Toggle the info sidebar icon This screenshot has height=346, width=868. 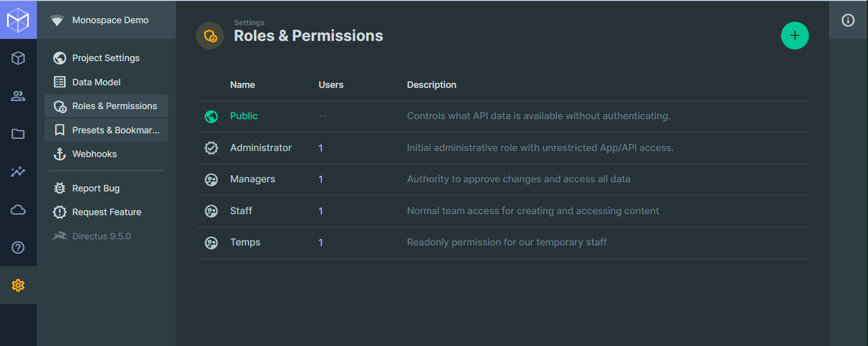tap(848, 20)
